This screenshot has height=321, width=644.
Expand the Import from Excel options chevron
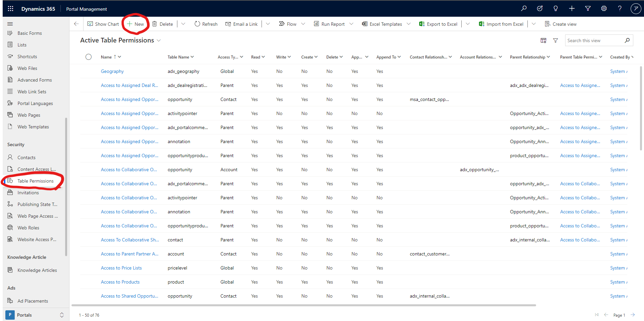pos(534,24)
